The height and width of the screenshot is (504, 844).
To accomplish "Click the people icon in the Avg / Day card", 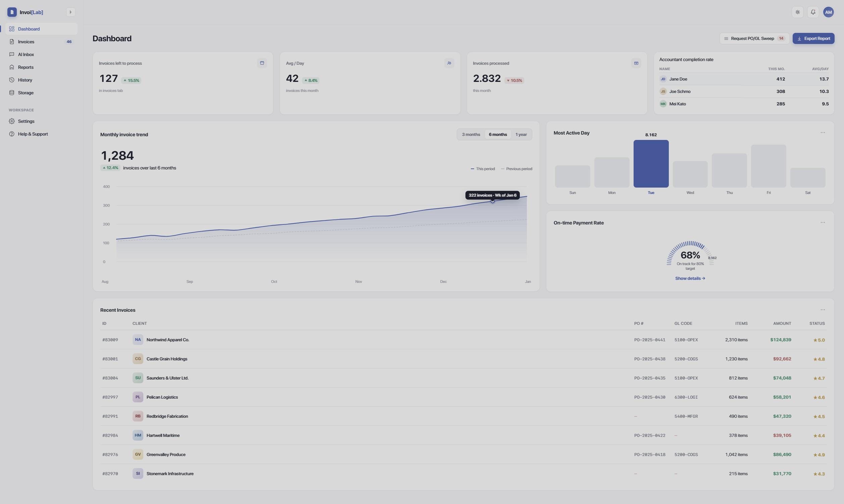I will click(x=449, y=63).
